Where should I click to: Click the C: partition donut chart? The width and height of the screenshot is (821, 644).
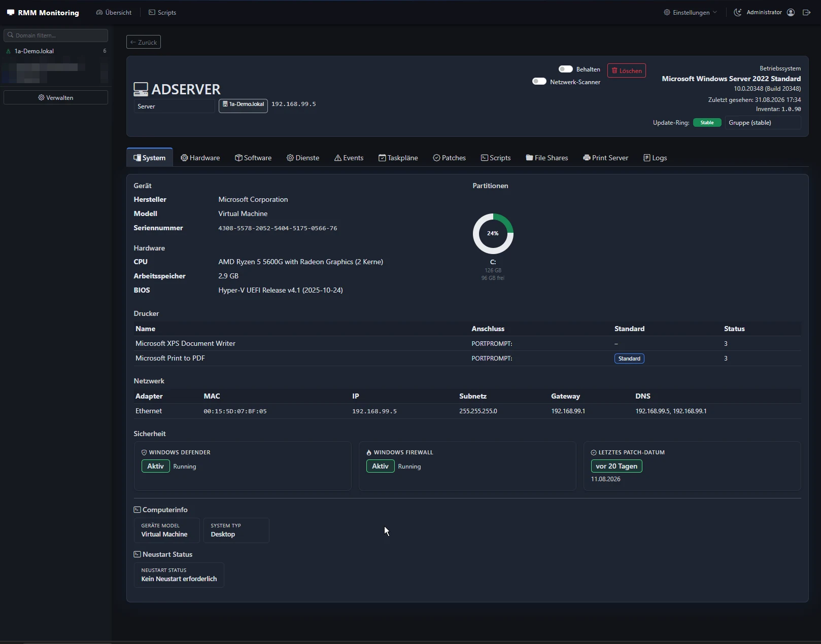click(493, 233)
